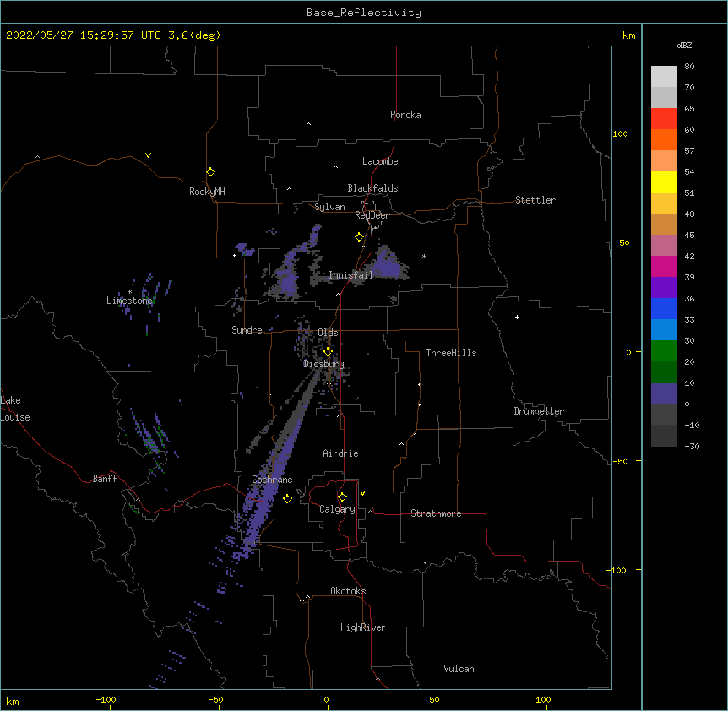
Task: Click the Blackfalds label
Action: pos(372,188)
